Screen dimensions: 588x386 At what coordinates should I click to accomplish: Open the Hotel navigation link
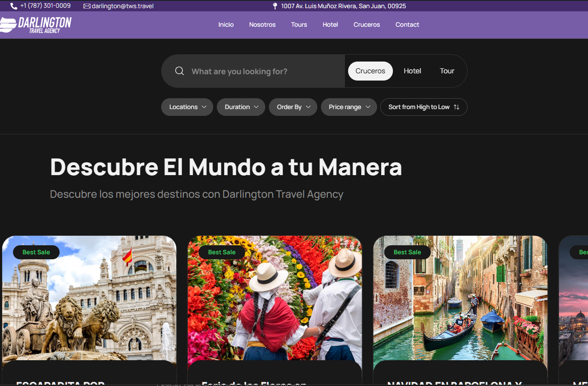pyautogui.click(x=330, y=25)
